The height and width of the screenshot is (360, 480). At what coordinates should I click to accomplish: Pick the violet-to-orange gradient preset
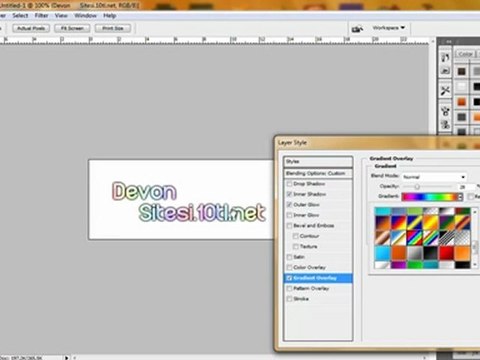click(382, 223)
